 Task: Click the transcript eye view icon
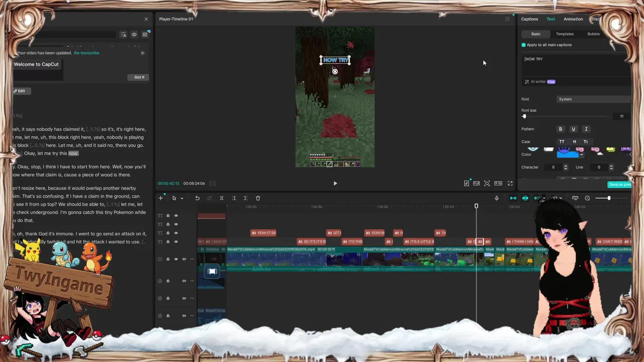pyautogui.click(x=134, y=35)
